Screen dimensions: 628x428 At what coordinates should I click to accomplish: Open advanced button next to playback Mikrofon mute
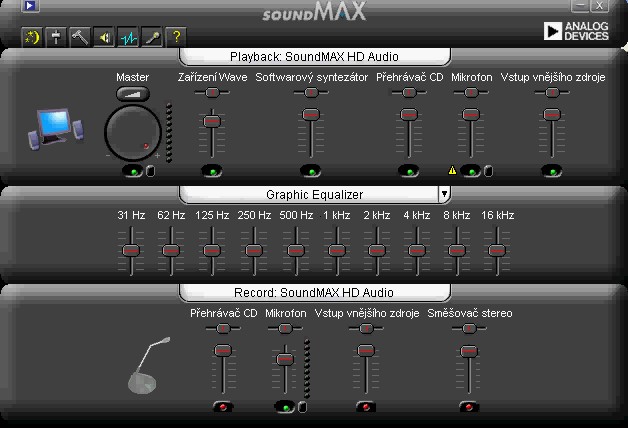pyautogui.click(x=488, y=171)
